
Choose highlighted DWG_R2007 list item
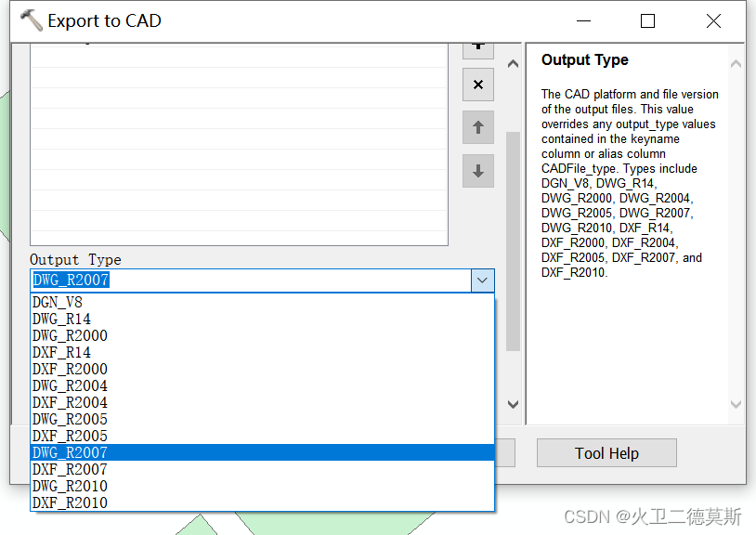tap(262, 452)
